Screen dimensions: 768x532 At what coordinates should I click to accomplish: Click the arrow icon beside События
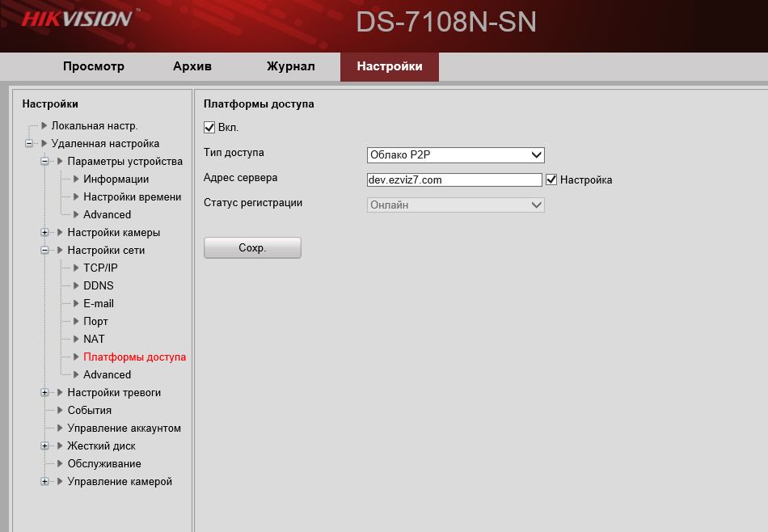[x=60, y=410]
